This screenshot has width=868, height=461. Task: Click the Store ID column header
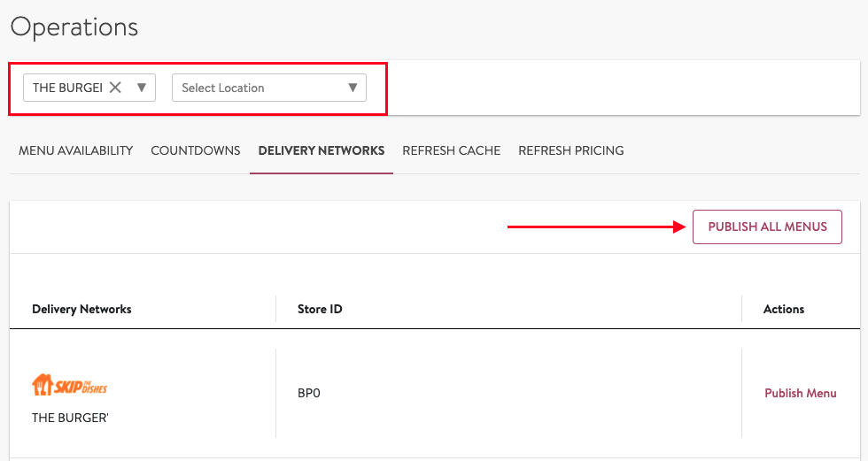click(x=320, y=309)
